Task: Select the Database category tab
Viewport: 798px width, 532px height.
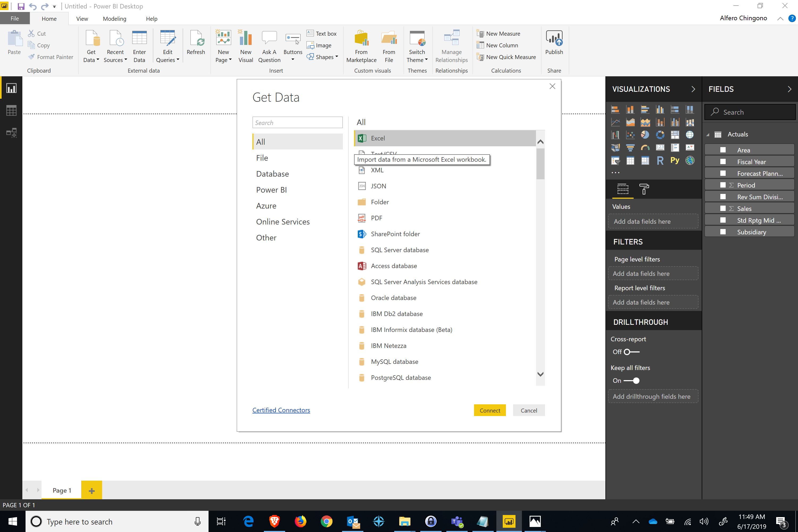Action: (x=272, y=173)
